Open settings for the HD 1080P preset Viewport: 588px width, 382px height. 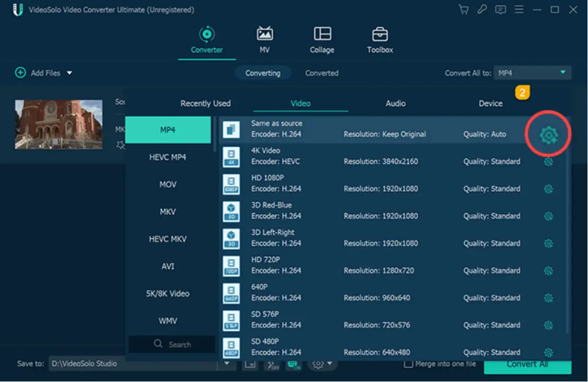coord(548,188)
